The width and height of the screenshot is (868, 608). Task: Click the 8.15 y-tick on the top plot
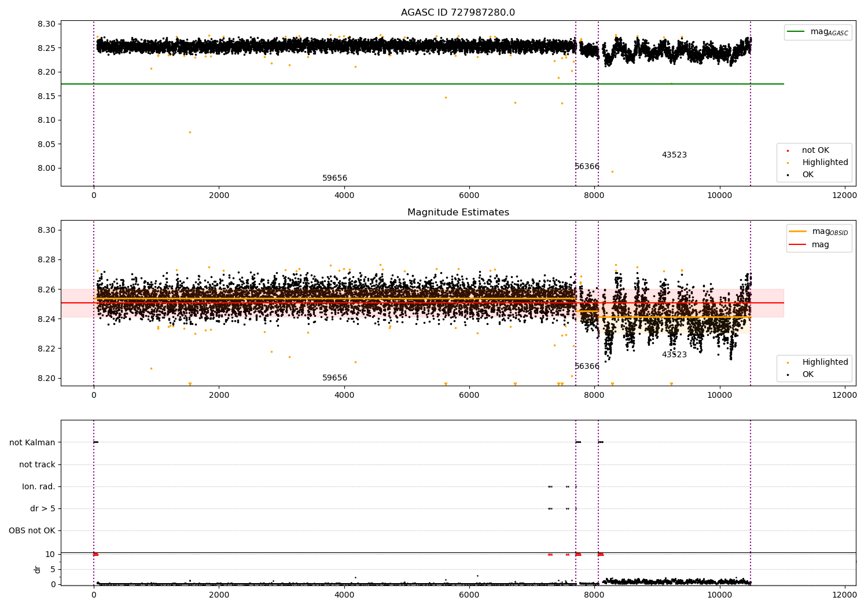tap(47, 96)
